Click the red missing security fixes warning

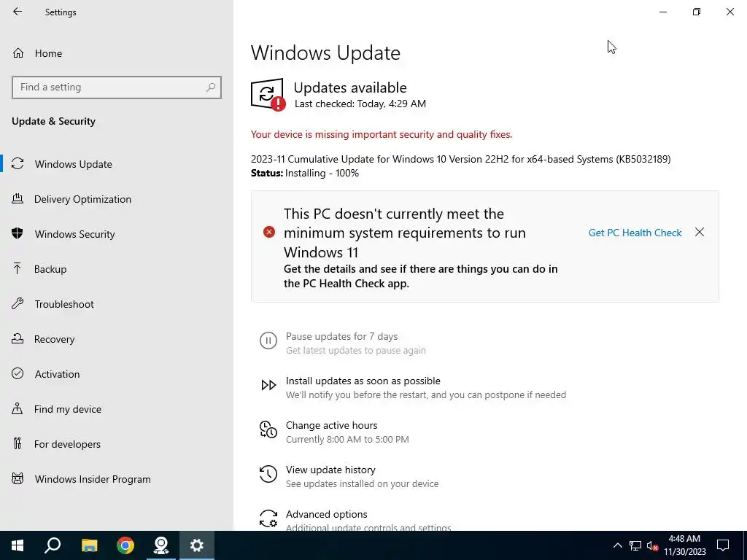coord(382,134)
